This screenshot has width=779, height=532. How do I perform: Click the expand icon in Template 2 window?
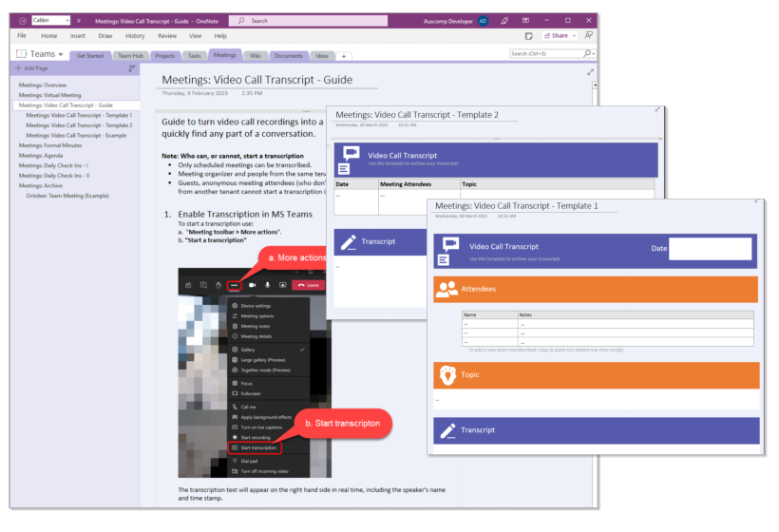(657, 109)
